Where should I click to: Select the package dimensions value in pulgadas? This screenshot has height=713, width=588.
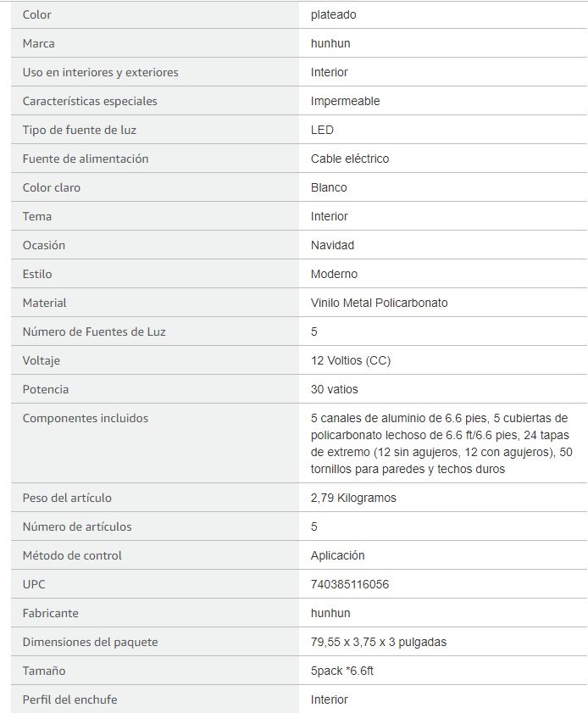(378, 642)
